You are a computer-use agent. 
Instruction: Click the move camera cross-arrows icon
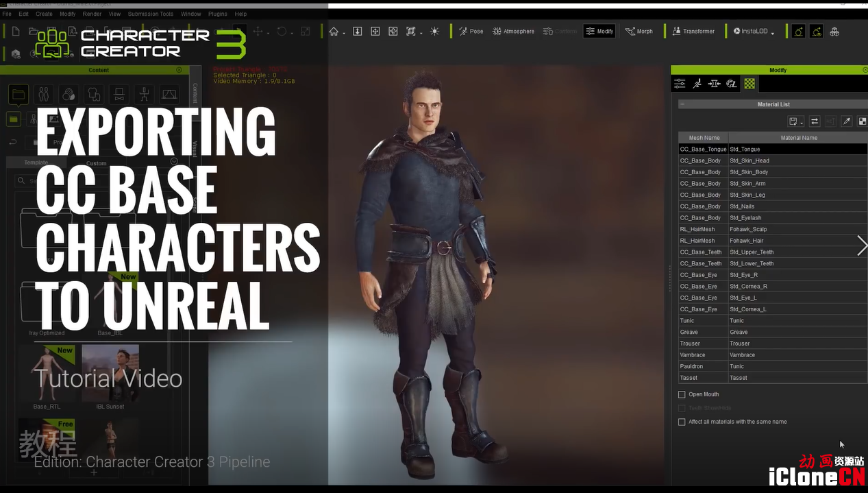(375, 32)
